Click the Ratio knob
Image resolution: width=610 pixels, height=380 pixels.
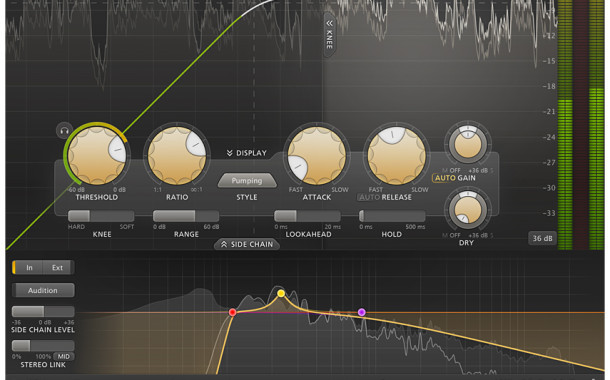[177, 155]
